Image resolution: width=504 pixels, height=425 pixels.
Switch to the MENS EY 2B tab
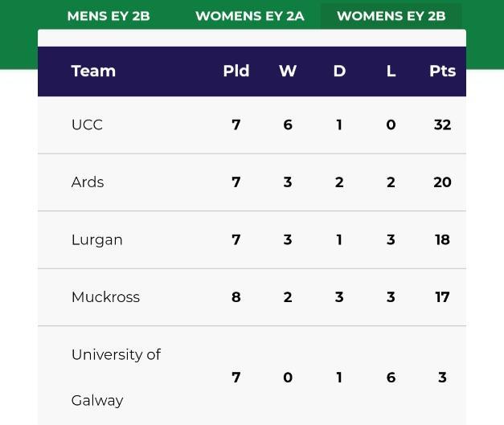[x=109, y=15]
